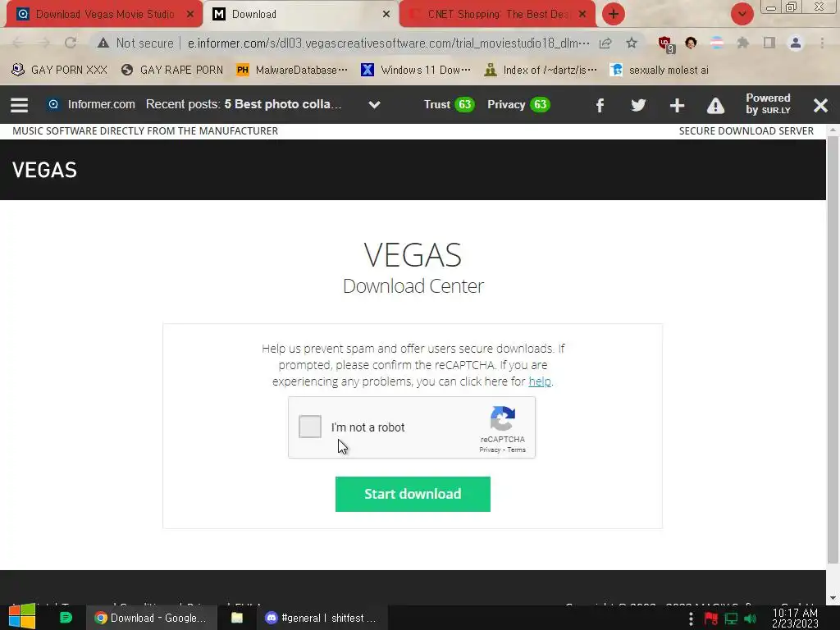Share the page on Facebook

tap(600, 105)
